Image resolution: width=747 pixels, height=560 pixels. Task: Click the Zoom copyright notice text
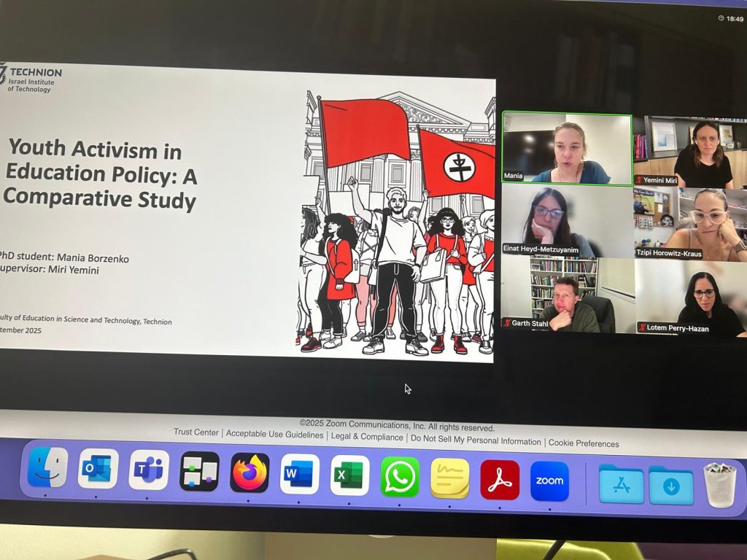[398, 425]
